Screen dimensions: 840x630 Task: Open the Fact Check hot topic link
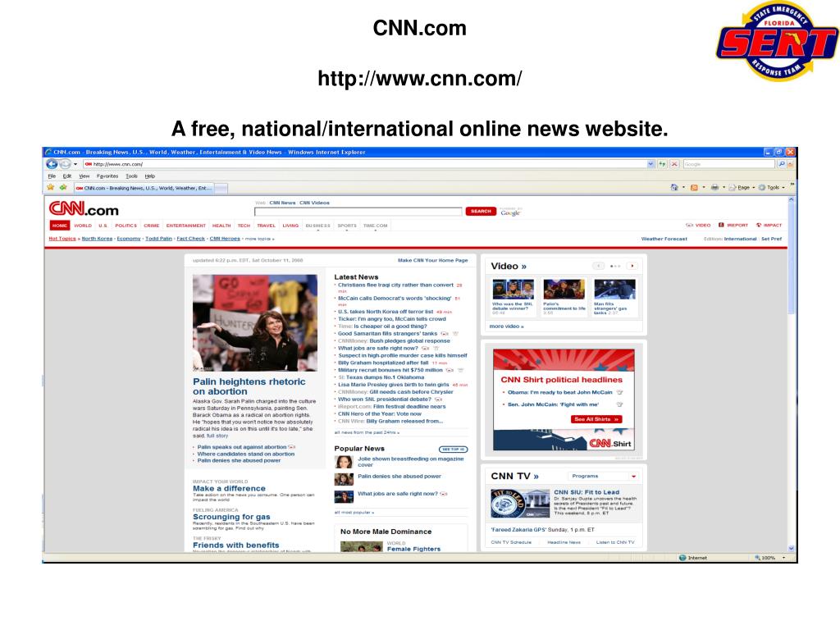pos(190,239)
